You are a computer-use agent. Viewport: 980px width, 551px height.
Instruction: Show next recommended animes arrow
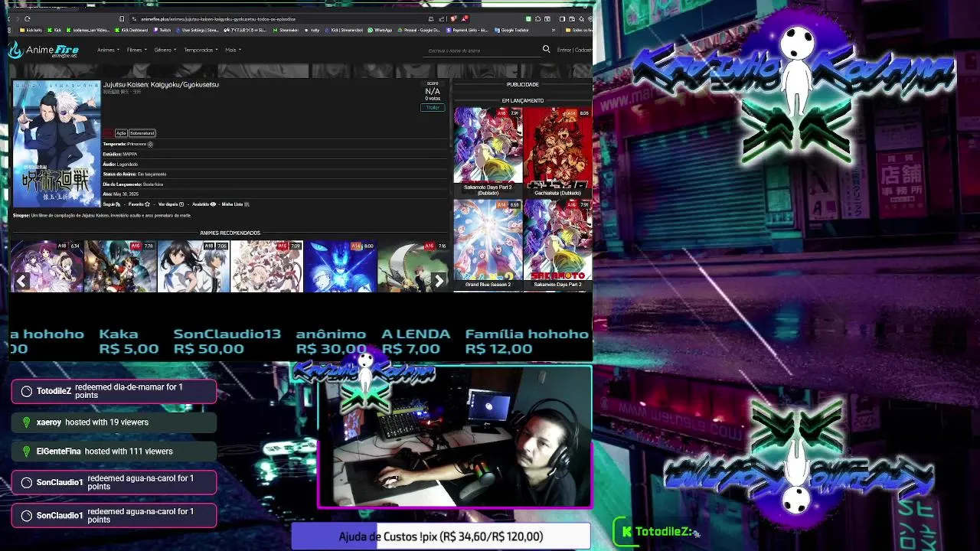tap(439, 281)
